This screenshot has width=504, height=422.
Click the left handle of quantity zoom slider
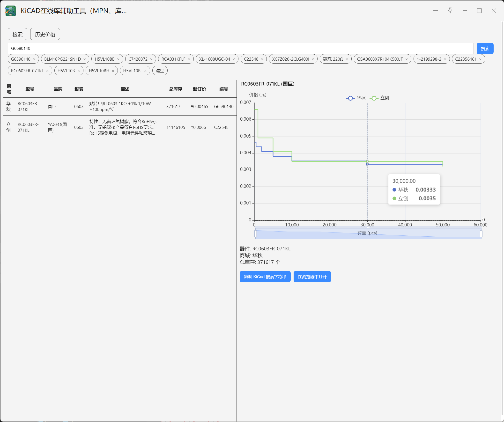point(255,234)
